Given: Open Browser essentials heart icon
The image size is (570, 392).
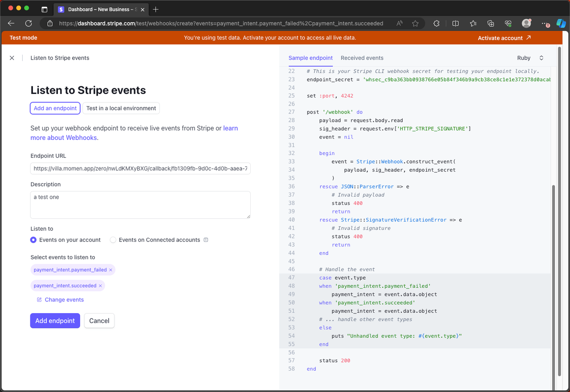Looking at the screenshot, I should click(508, 24).
